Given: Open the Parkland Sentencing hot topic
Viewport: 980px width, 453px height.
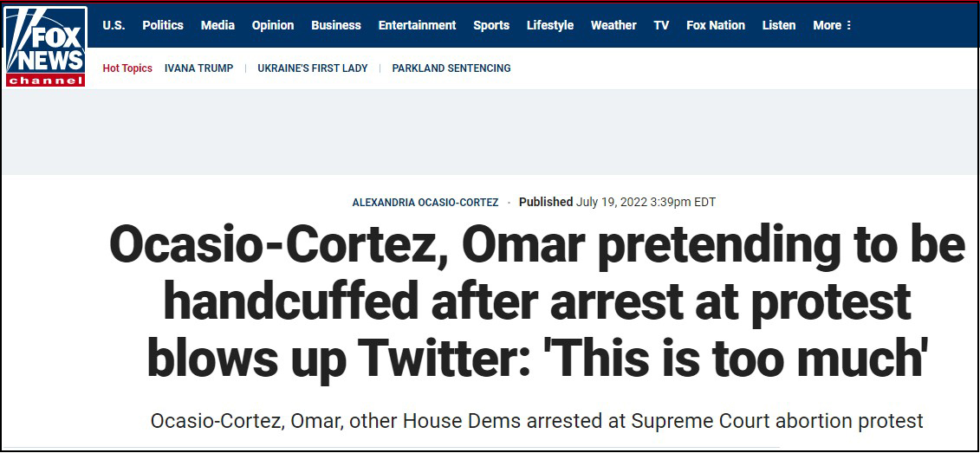Looking at the screenshot, I should pyautogui.click(x=451, y=68).
